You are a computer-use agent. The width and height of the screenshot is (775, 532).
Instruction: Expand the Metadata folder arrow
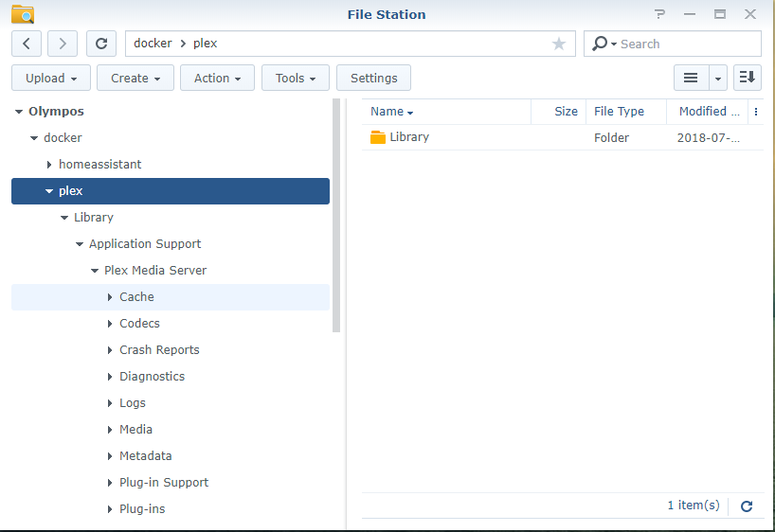110,456
